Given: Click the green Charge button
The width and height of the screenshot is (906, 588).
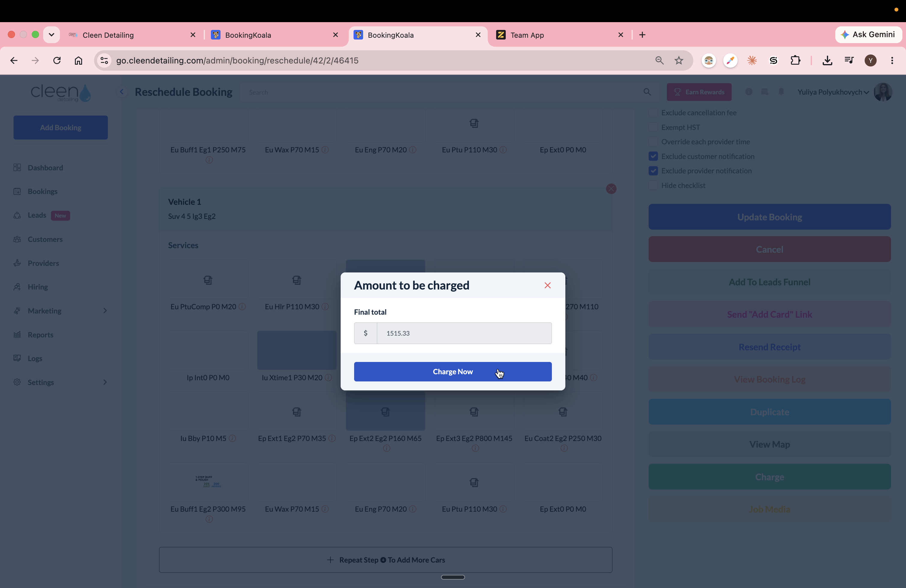Looking at the screenshot, I should [x=769, y=477].
